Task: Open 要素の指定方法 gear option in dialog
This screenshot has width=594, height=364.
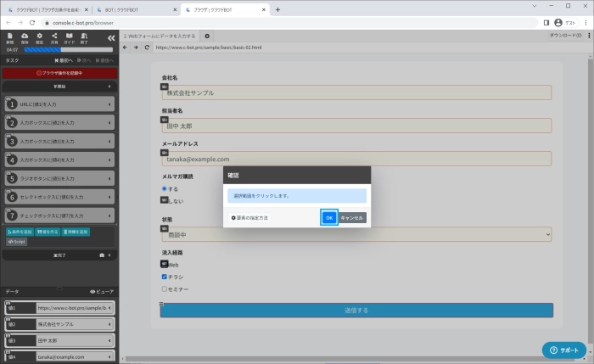Action: click(x=249, y=218)
